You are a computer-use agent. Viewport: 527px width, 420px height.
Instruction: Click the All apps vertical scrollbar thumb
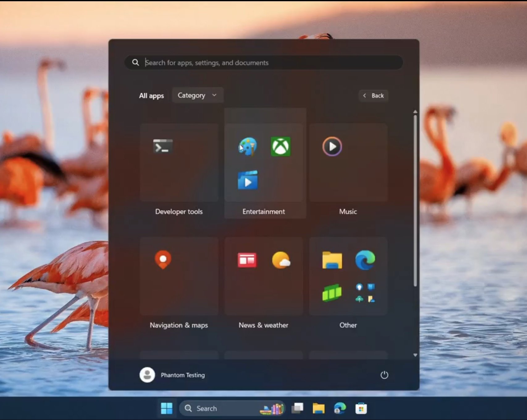tap(415, 200)
